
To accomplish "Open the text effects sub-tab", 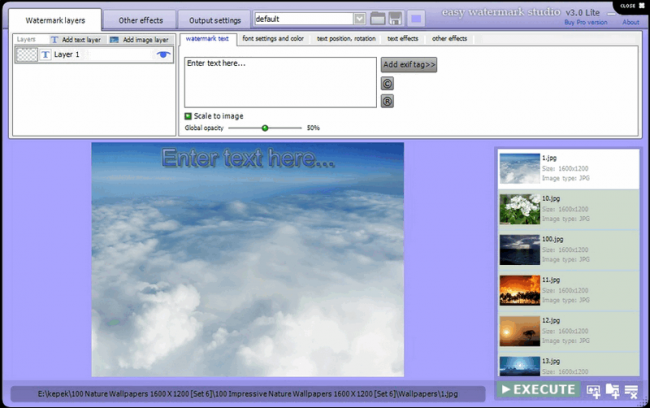I will pyautogui.click(x=403, y=39).
